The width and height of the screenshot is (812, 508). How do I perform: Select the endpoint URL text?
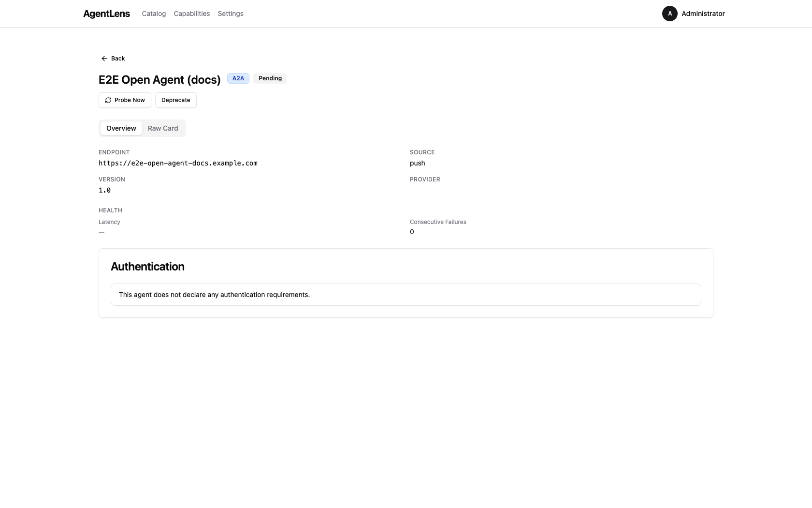coord(178,163)
